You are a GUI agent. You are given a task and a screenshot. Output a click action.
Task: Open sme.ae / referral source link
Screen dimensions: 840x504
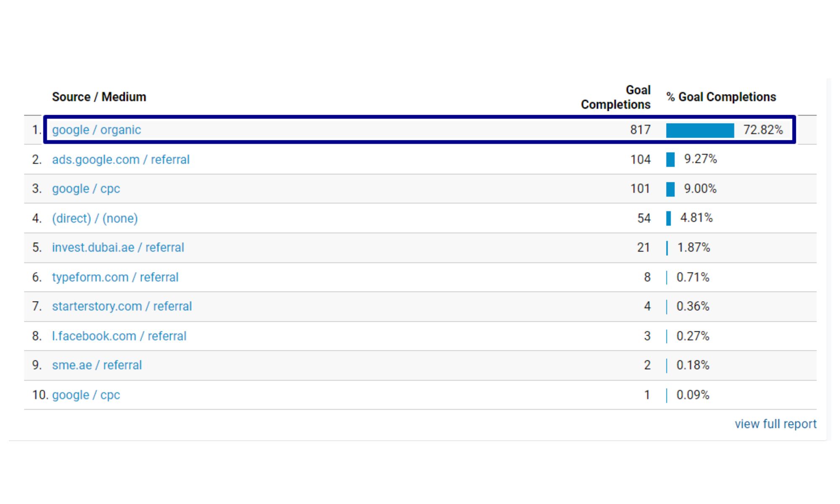[x=97, y=365]
